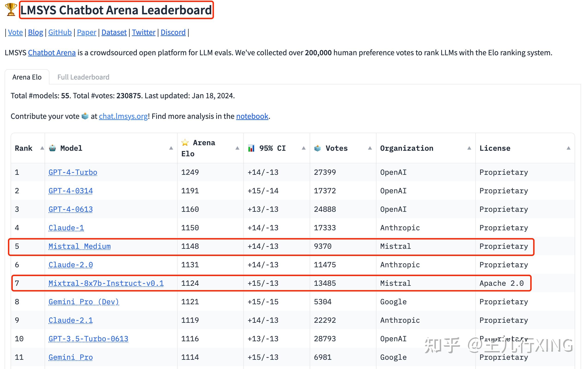Image resolution: width=588 pixels, height=369 pixels.
Task: Sort by Votes column arrow
Action: pos(370,148)
